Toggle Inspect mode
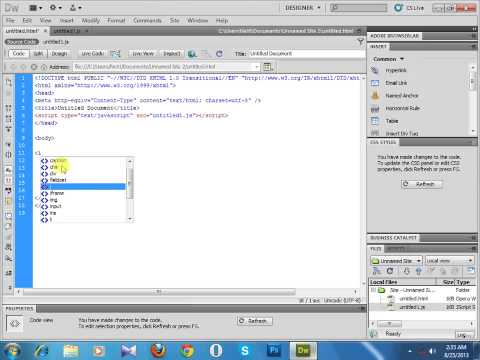 coord(172,54)
